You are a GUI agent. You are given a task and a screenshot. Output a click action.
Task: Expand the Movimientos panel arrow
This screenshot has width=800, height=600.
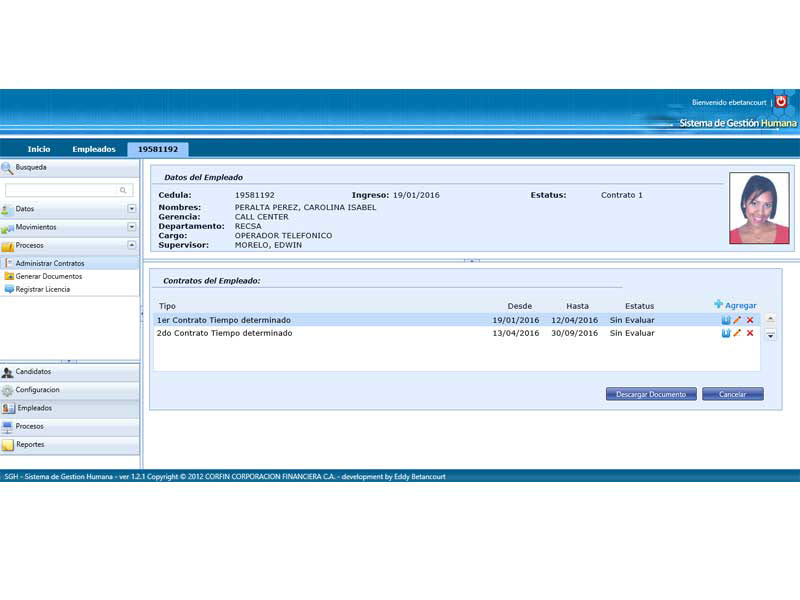pyautogui.click(x=131, y=227)
